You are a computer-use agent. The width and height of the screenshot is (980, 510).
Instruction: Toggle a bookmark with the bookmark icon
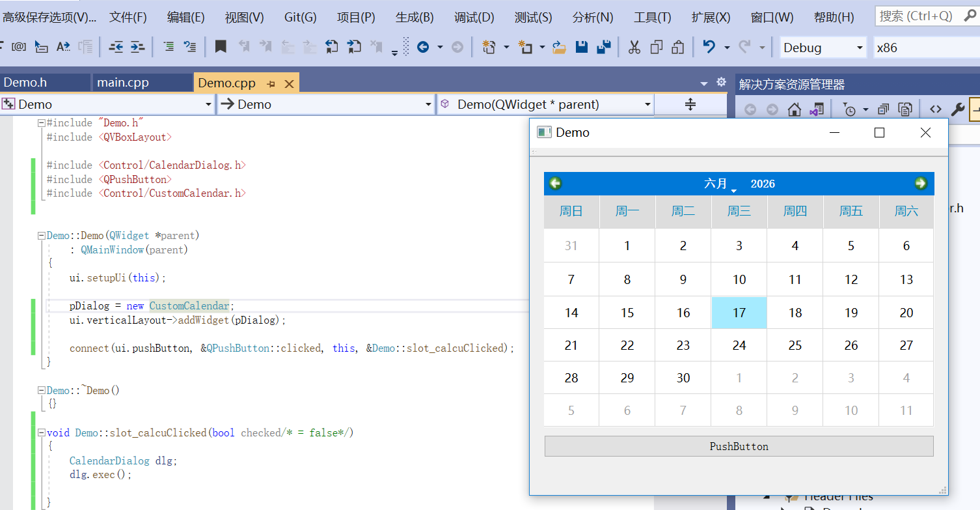(221, 46)
